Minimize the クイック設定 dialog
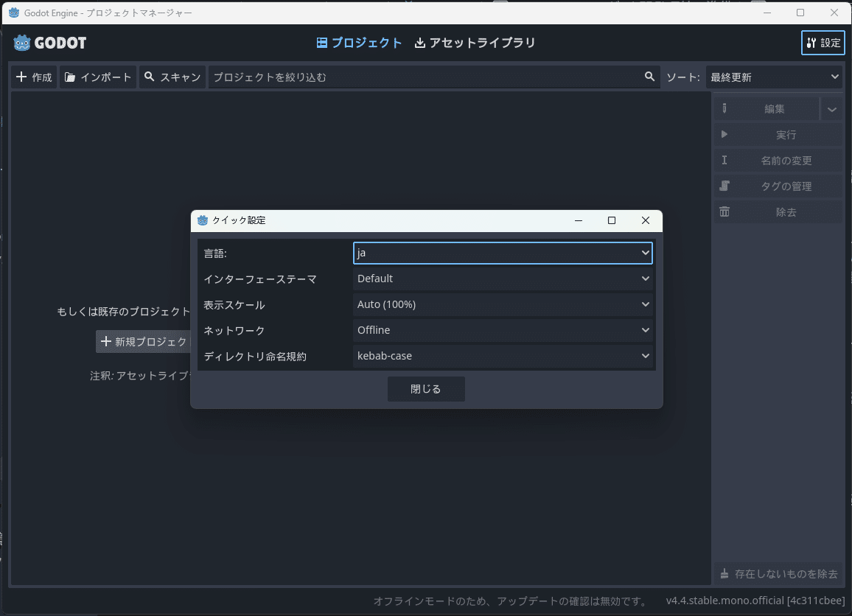 click(x=578, y=220)
